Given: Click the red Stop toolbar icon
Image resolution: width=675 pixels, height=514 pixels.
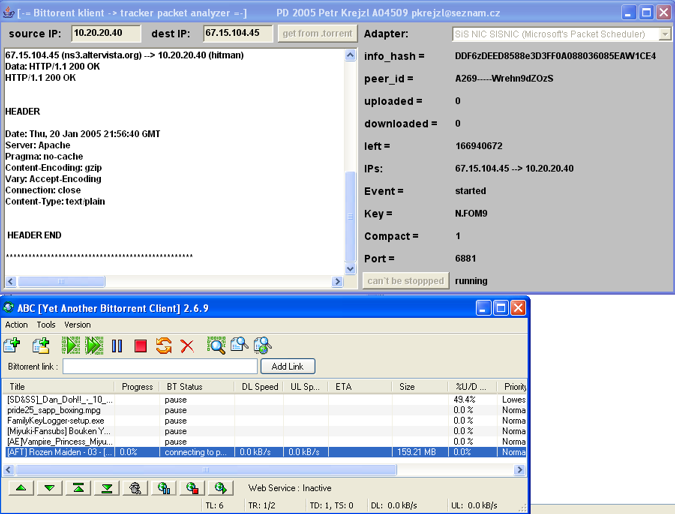Looking at the screenshot, I should (140, 346).
